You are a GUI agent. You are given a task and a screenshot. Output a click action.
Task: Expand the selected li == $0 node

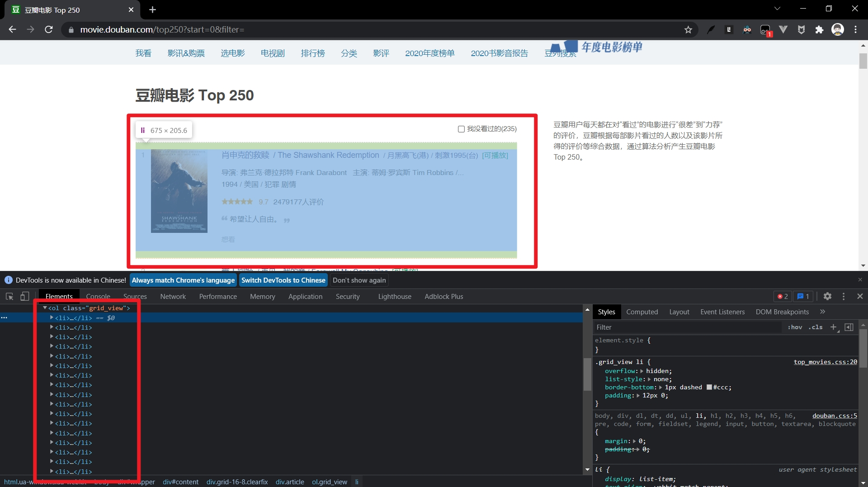pyautogui.click(x=52, y=317)
